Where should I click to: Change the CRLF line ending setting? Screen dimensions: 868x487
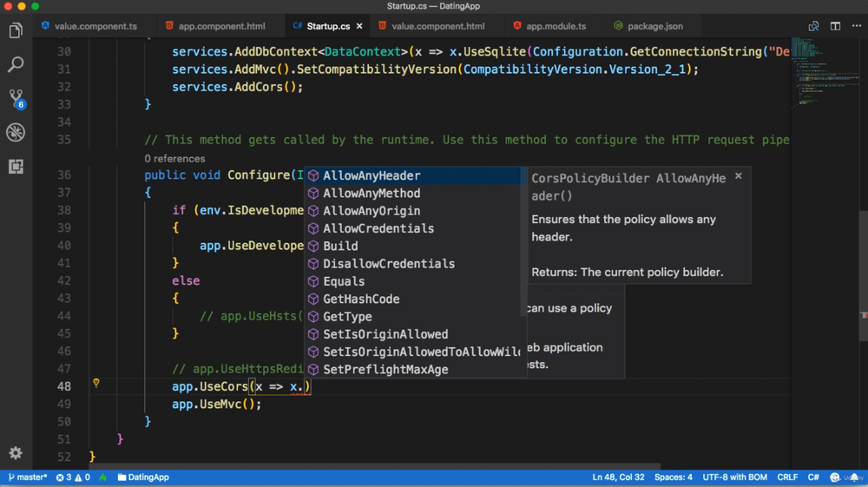point(787,477)
